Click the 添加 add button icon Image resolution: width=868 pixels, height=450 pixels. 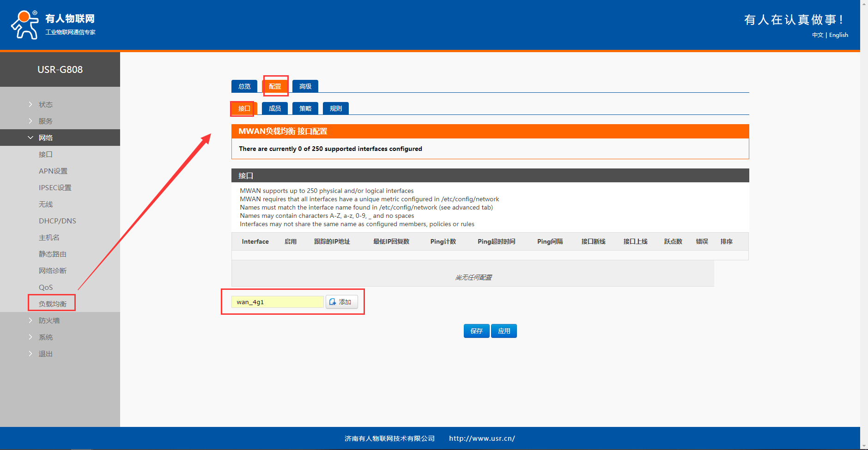pos(333,302)
